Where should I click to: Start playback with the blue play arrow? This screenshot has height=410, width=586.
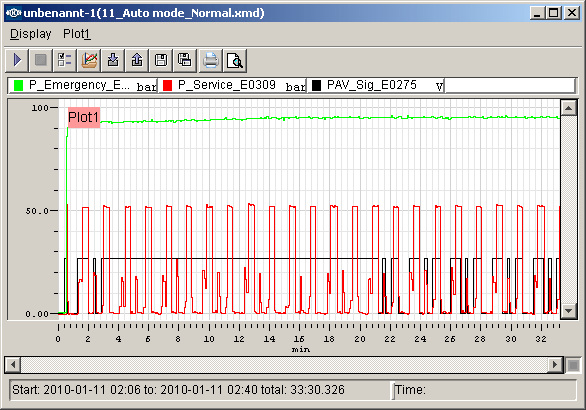pos(17,60)
